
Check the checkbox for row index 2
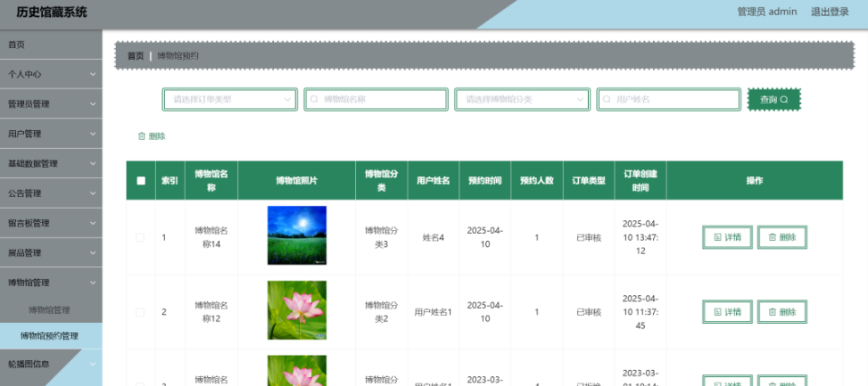click(x=140, y=312)
